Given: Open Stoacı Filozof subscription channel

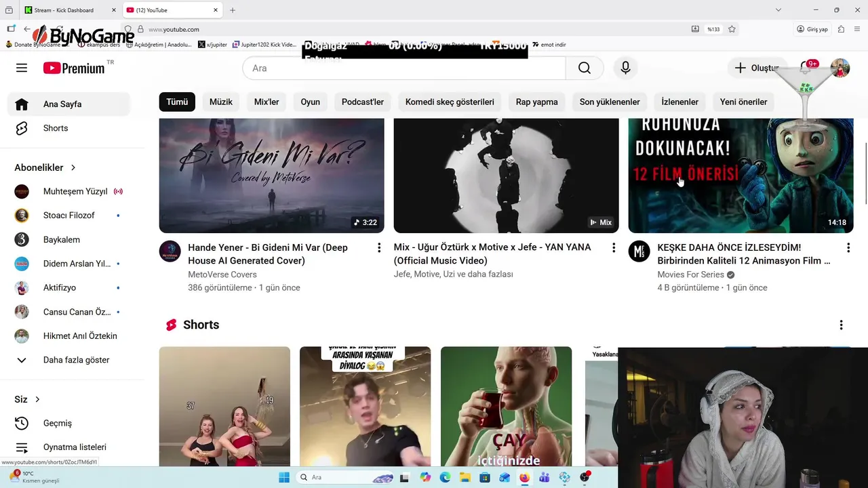Looking at the screenshot, I should (x=68, y=216).
